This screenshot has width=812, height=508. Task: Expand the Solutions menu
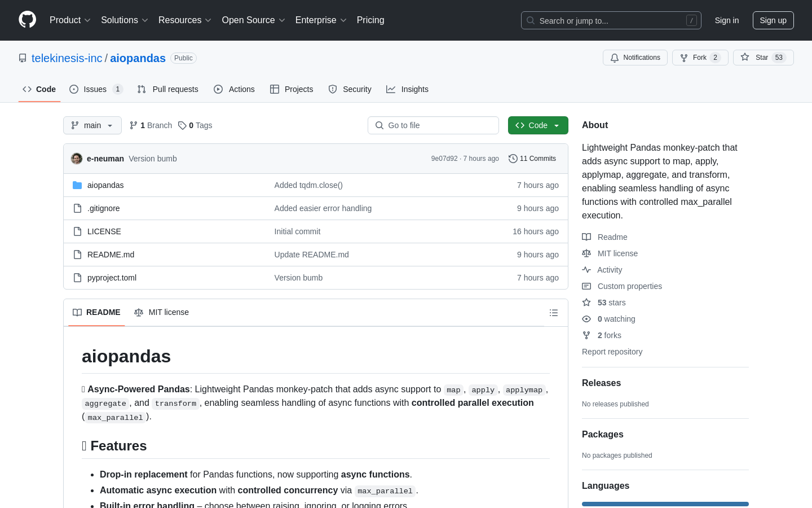125,20
